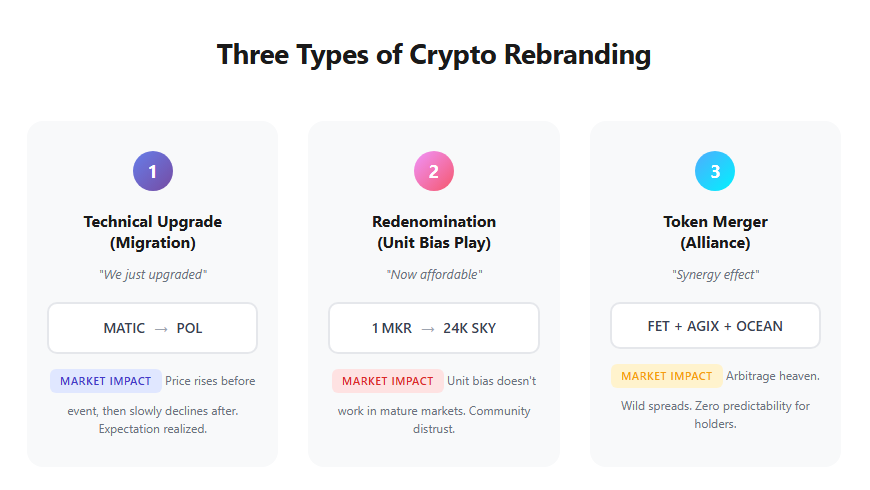The width and height of the screenshot is (870, 490).
Task: Click the "We just upgraded" quote
Action: click(x=152, y=275)
